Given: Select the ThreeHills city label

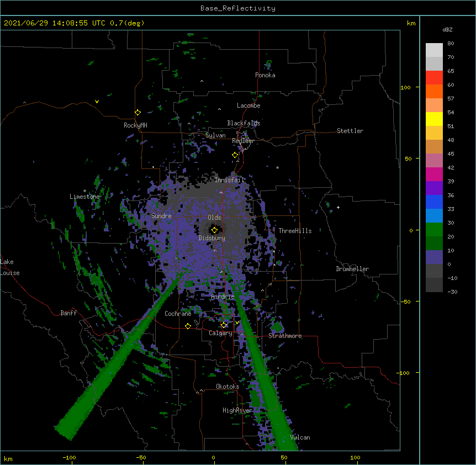Looking at the screenshot, I should [295, 231].
